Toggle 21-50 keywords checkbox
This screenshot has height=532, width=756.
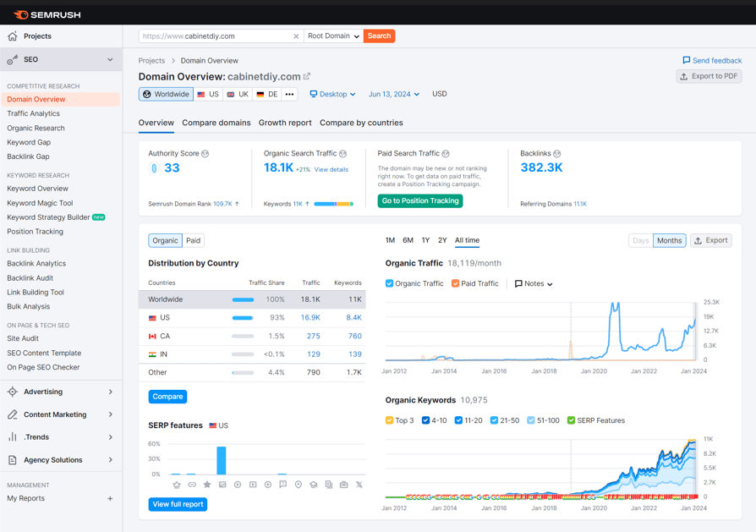[x=494, y=420]
